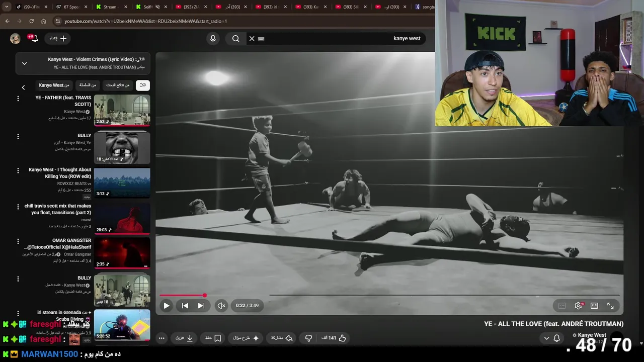Open YouTube notifications bell with 9+ badge
The width and height of the screenshot is (644, 362).
33,39
